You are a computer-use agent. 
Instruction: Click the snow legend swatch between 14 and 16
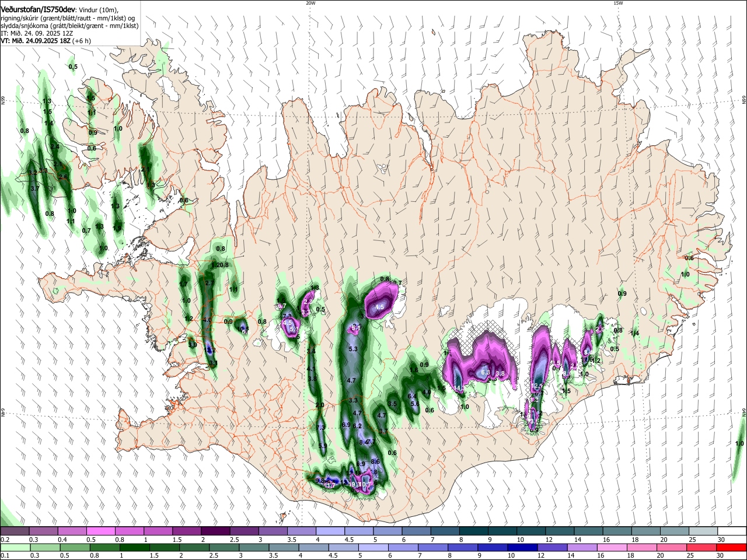(589, 531)
